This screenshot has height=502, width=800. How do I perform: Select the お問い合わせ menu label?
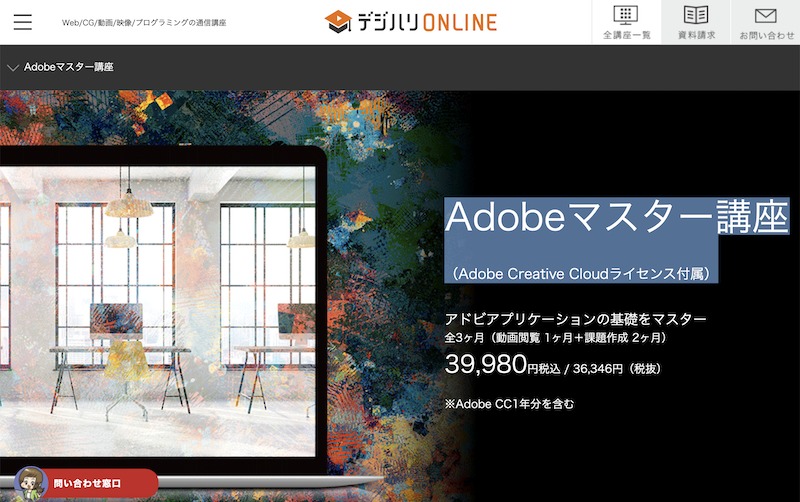(x=766, y=35)
